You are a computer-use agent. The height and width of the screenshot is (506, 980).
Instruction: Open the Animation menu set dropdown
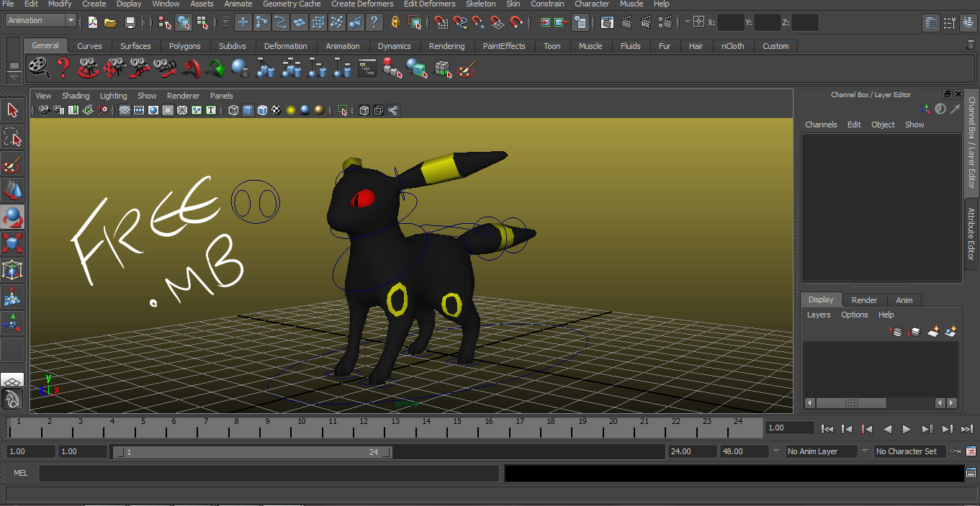point(40,20)
